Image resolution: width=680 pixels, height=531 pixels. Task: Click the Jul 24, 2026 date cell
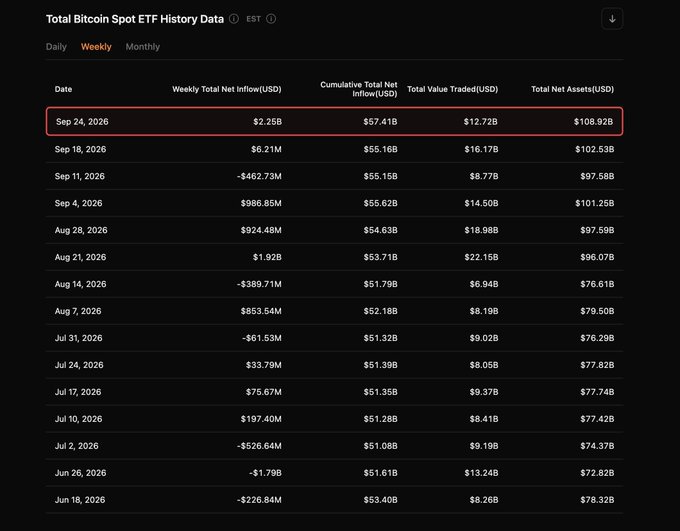tap(79, 364)
